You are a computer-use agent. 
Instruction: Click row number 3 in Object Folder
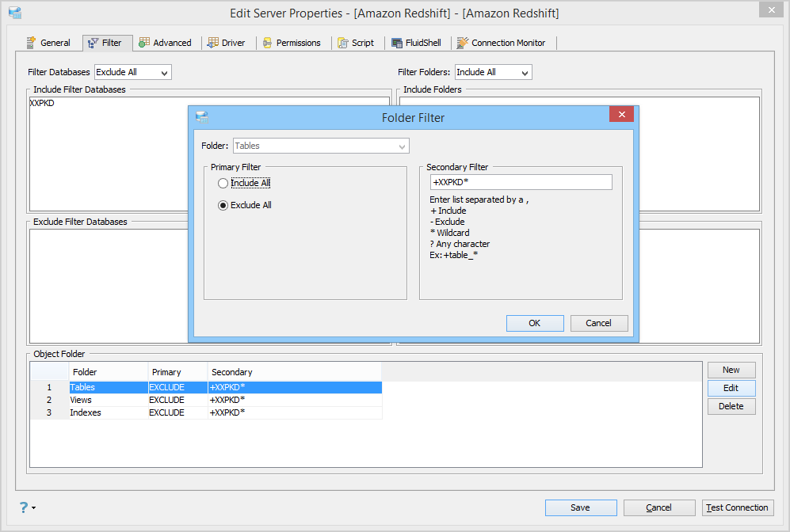[x=49, y=412]
